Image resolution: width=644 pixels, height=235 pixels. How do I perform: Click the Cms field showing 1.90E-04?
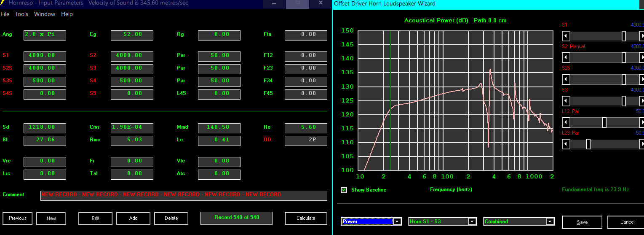tap(132, 128)
